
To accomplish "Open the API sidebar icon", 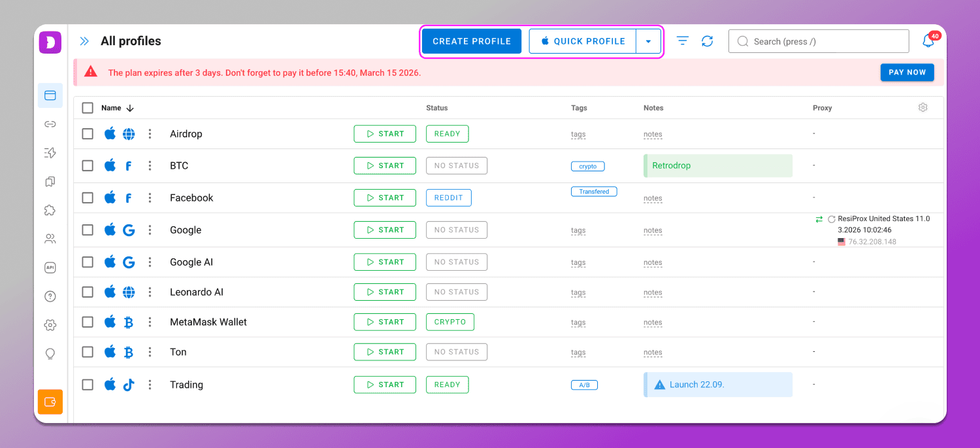I will tap(50, 267).
